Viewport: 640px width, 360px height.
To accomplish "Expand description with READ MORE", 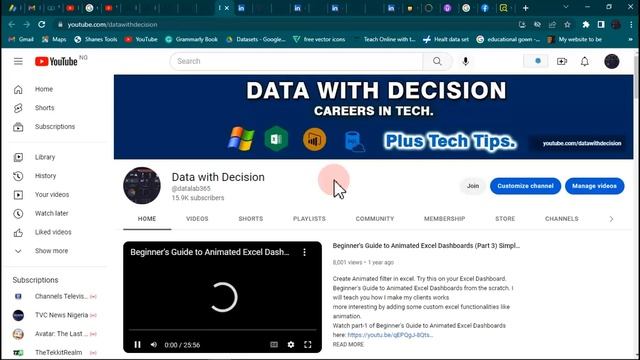I will click(348, 344).
